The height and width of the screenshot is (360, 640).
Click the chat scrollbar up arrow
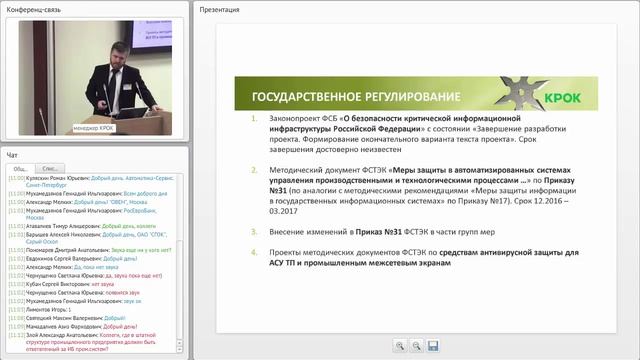[x=179, y=343]
